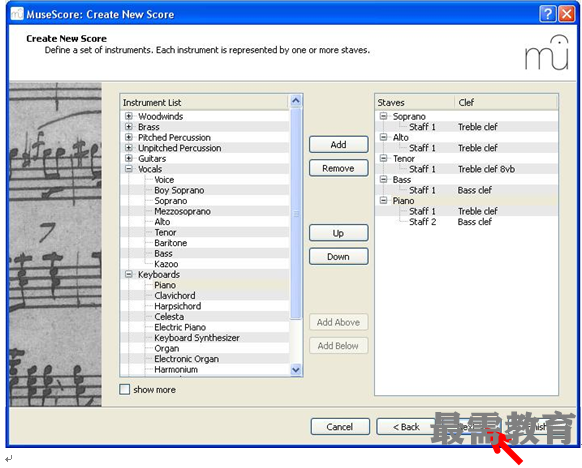
Task: Click the Help question mark title button
Action: [x=547, y=14]
